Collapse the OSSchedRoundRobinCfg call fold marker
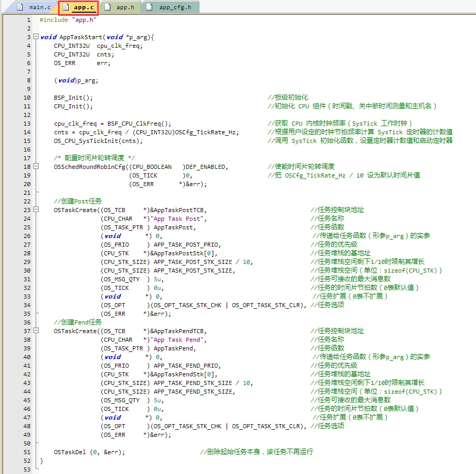 (x=35, y=167)
